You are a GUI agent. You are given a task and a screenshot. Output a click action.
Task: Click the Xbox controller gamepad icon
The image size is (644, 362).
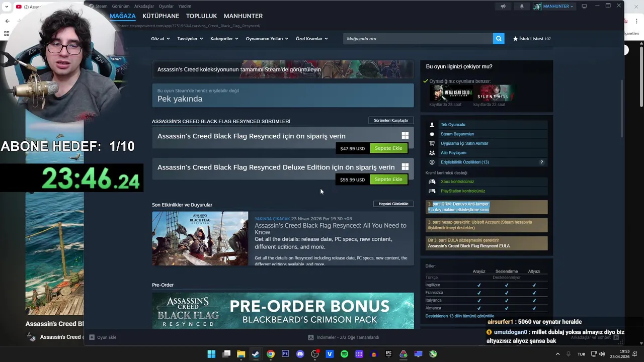pyautogui.click(x=432, y=182)
